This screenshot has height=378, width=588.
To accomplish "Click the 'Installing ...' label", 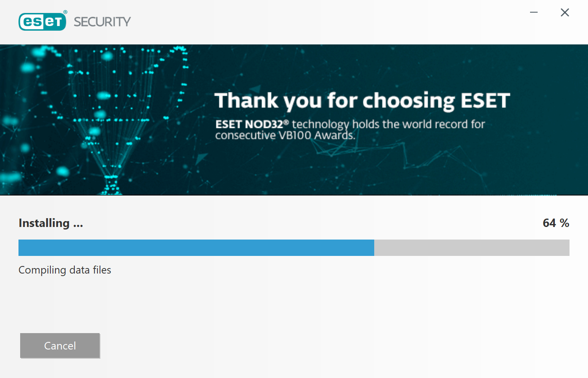I will tap(51, 223).
